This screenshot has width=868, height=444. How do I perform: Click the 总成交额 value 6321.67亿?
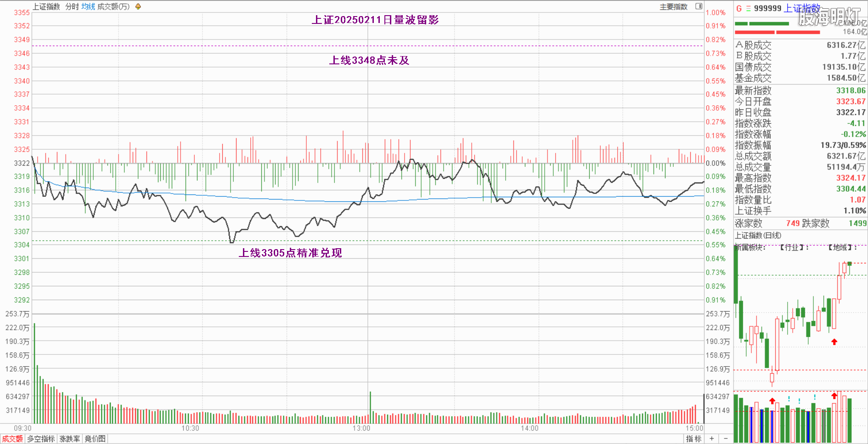(846, 156)
